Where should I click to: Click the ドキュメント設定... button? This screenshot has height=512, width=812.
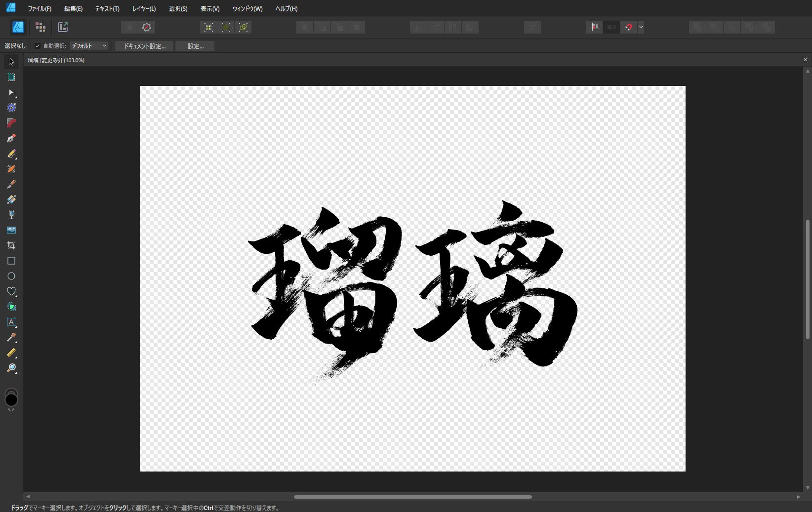pyautogui.click(x=144, y=46)
